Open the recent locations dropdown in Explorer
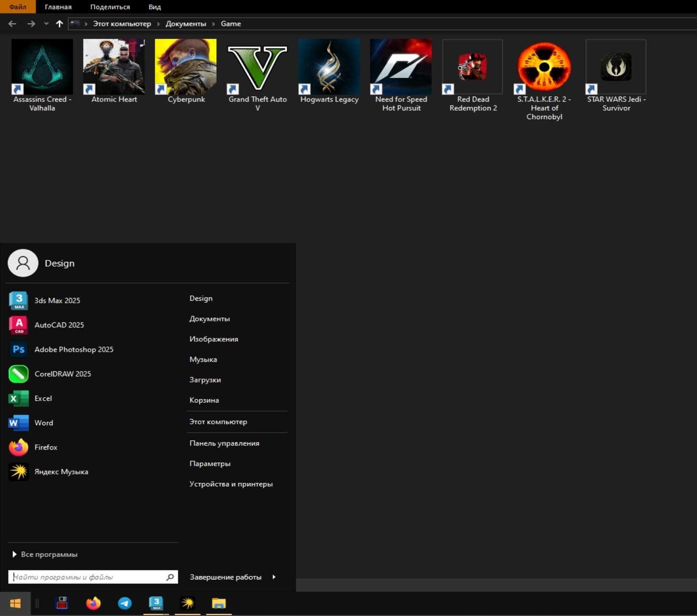697x616 pixels. pyautogui.click(x=46, y=24)
